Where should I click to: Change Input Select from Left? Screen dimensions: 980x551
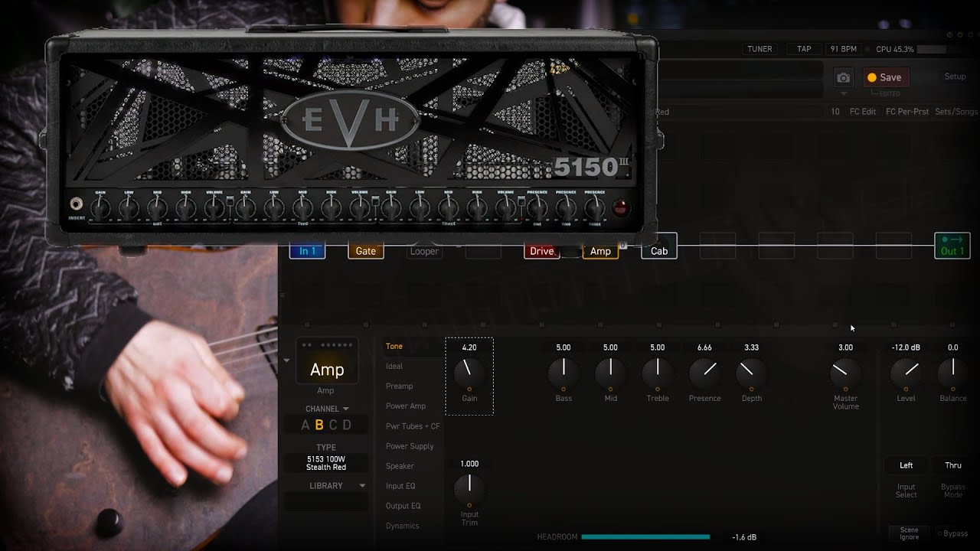(x=906, y=465)
